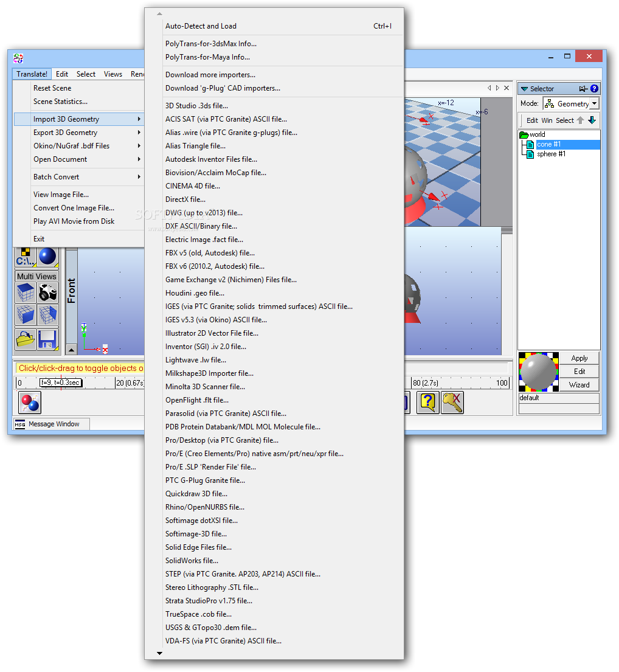Image resolution: width=619 pixels, height=672 pixels.
Task: Click the blue help icon in Selector header
Action: click(x=594, y=88)
